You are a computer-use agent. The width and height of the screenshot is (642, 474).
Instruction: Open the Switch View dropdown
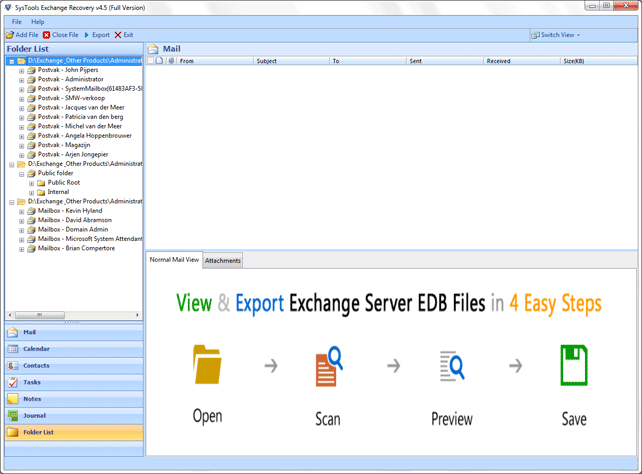tap(556, 35)
